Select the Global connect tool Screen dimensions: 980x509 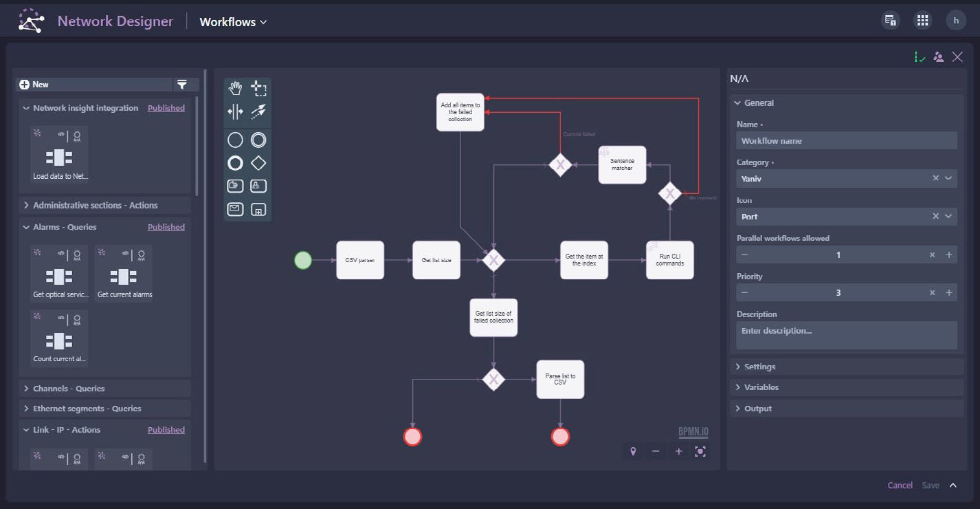(x=258, y=111)
